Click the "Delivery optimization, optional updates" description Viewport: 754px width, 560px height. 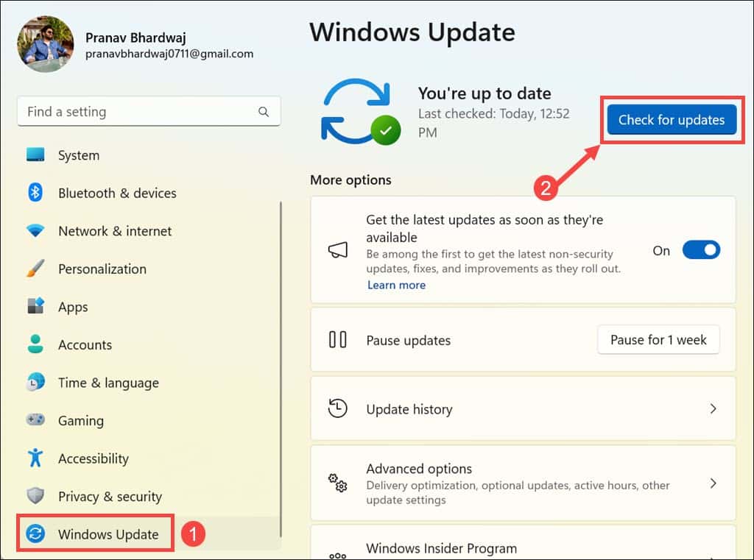click(518, 492)
